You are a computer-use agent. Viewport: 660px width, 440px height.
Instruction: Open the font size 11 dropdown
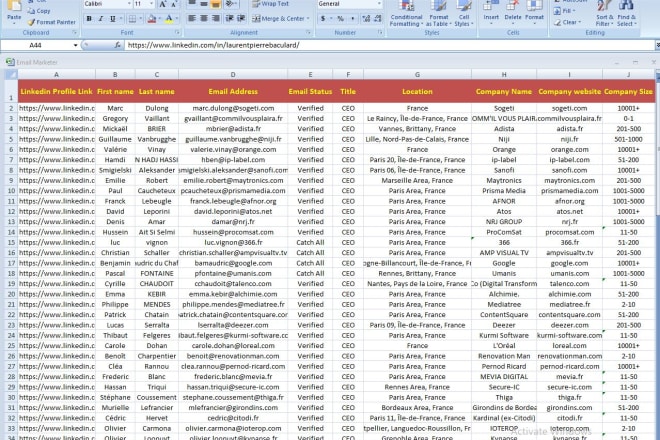pyautogui.click(x=152, y=4)
